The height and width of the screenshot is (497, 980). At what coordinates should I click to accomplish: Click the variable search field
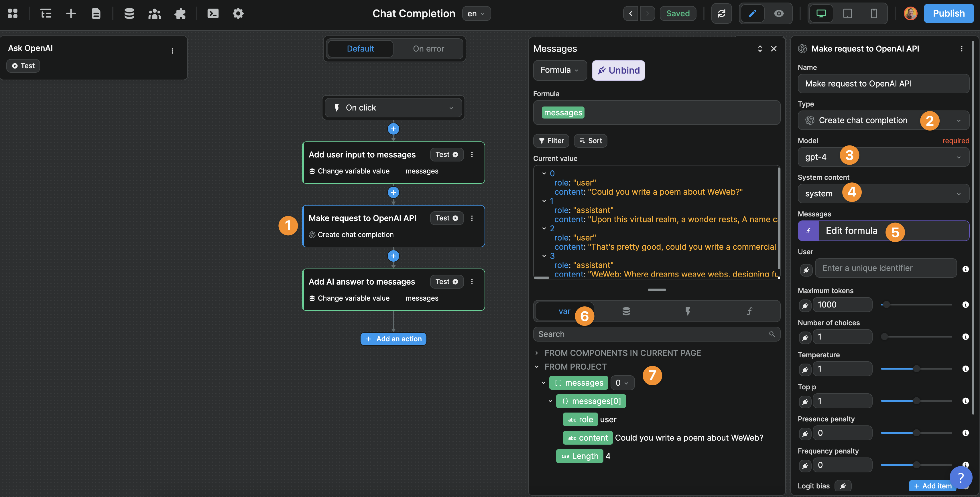[x=656, y=334]
